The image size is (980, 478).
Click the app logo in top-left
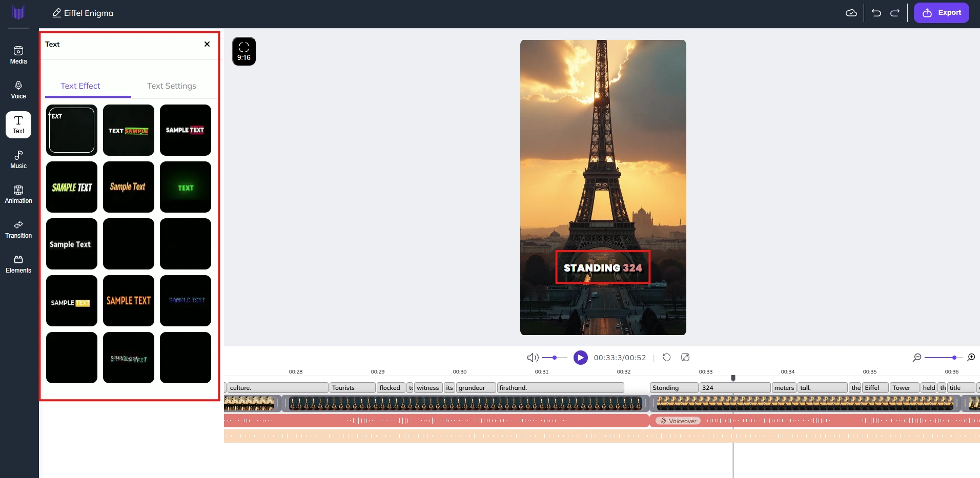pyautogui.click(x=18, y=12)
